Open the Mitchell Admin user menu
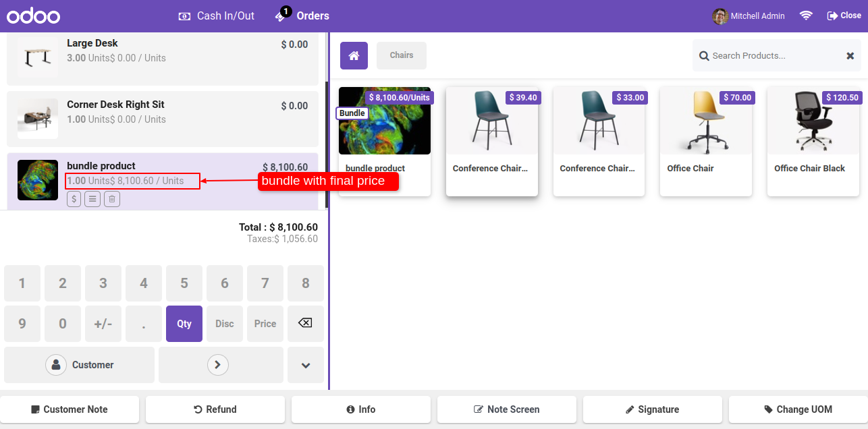 click(x=749, y=16)
